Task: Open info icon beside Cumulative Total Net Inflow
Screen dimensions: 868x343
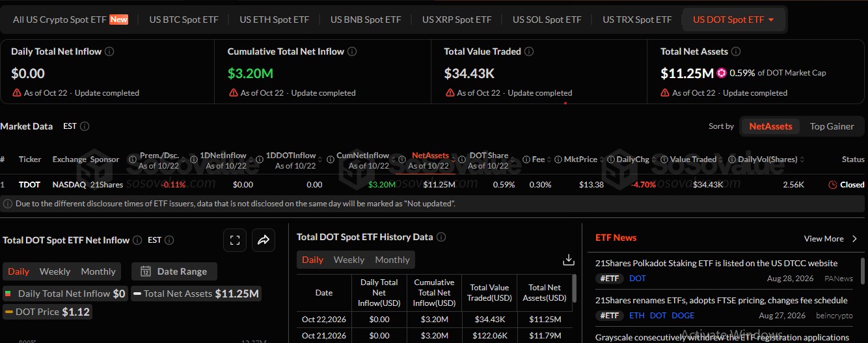Action: coord(352,51)
